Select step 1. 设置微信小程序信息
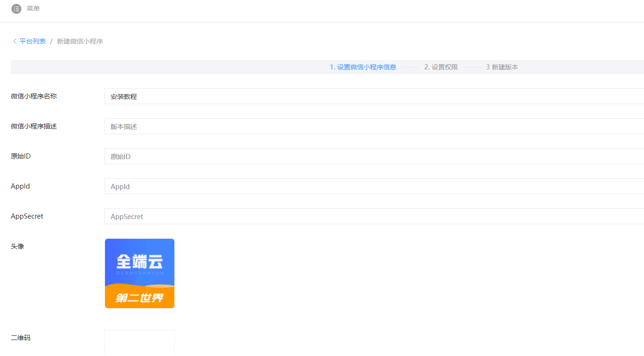The height and width of the screenshot is (356, 644). pyautogui.click(x=363, y=67)
